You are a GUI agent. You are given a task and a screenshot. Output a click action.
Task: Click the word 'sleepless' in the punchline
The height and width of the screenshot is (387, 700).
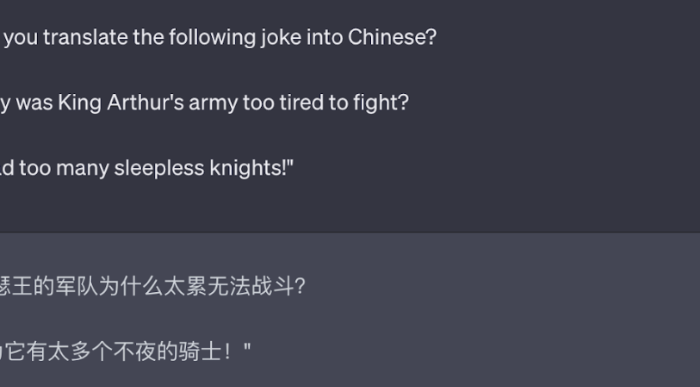159,169
